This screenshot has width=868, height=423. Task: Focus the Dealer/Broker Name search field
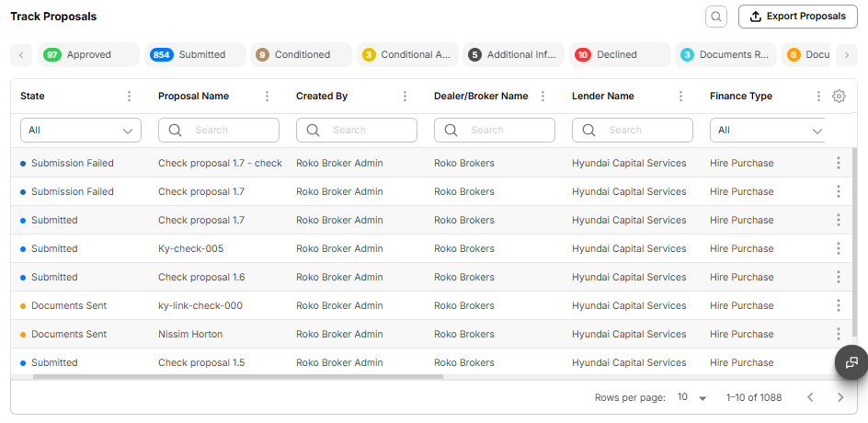tap(495, 130)
